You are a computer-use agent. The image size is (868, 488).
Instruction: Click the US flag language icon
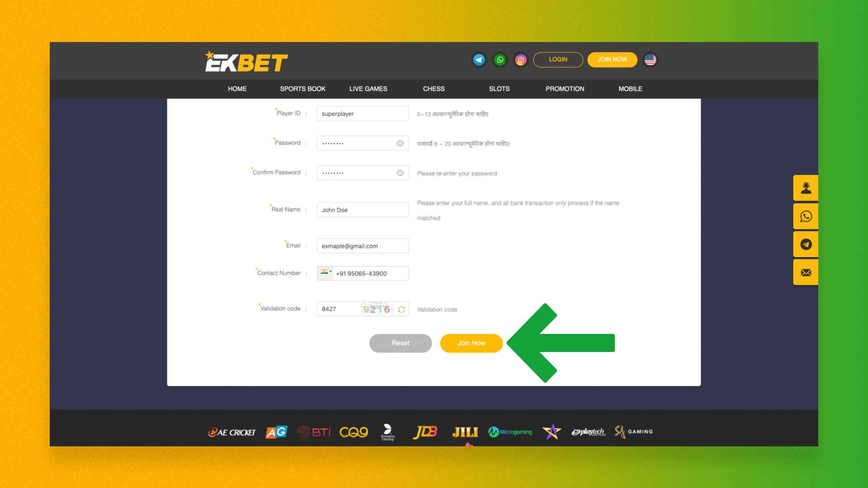click(x=650, y=60)
